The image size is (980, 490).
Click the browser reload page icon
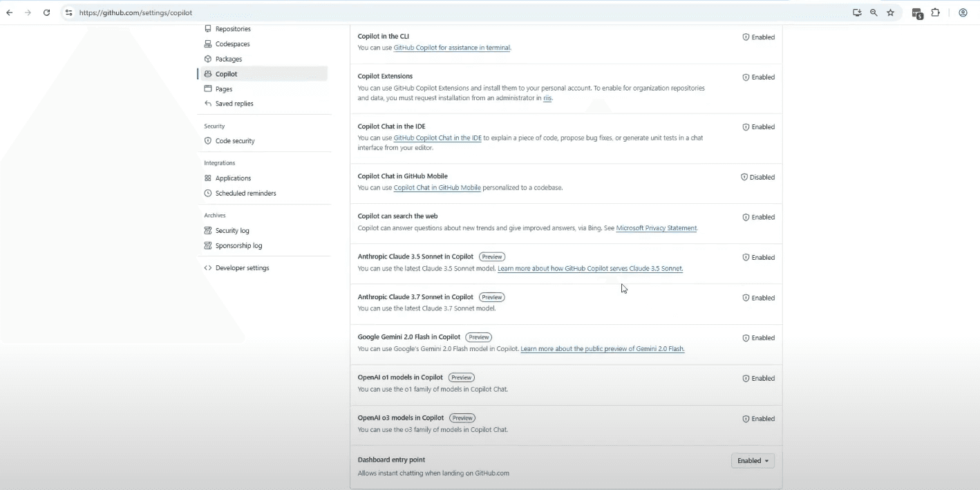tap(46, 12)
